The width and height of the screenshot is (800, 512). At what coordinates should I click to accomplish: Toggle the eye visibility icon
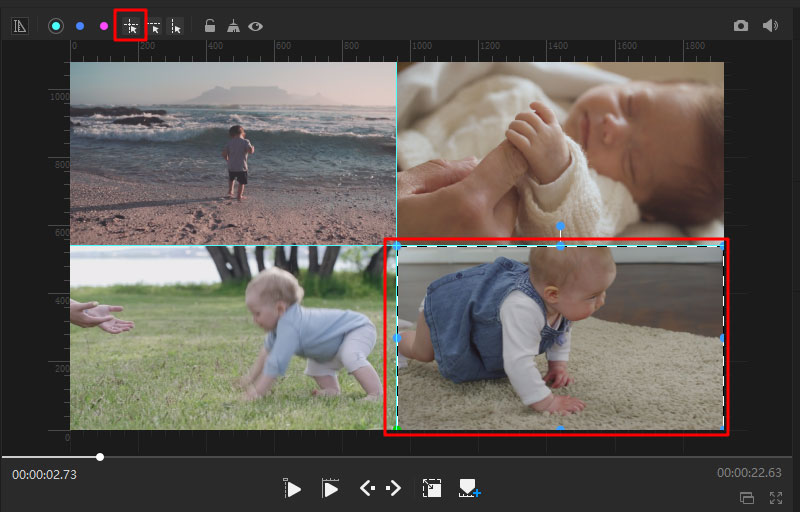[x=256, y=26]
